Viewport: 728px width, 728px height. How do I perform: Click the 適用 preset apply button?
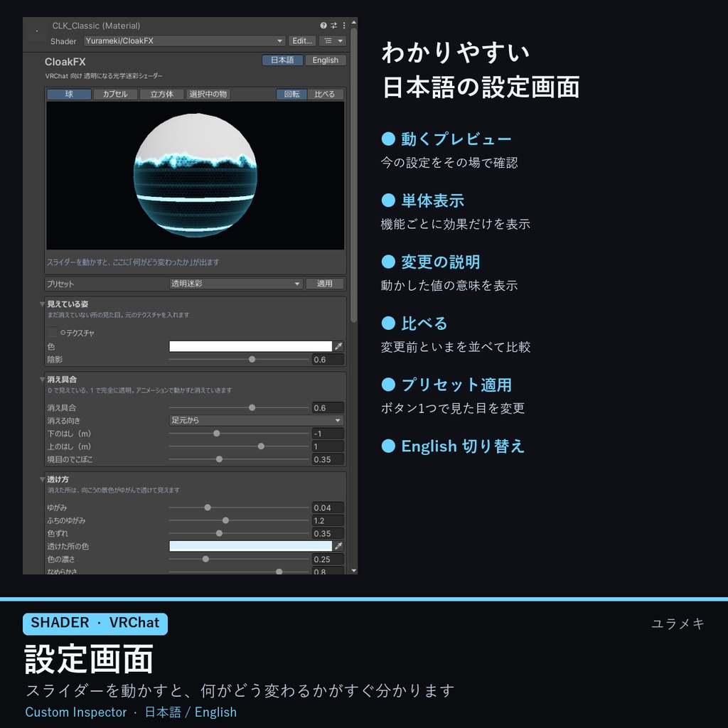pos(324,284)
